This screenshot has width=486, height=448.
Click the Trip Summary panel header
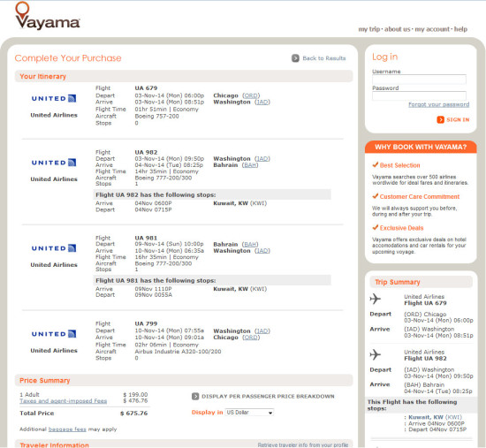pos(421,282)
